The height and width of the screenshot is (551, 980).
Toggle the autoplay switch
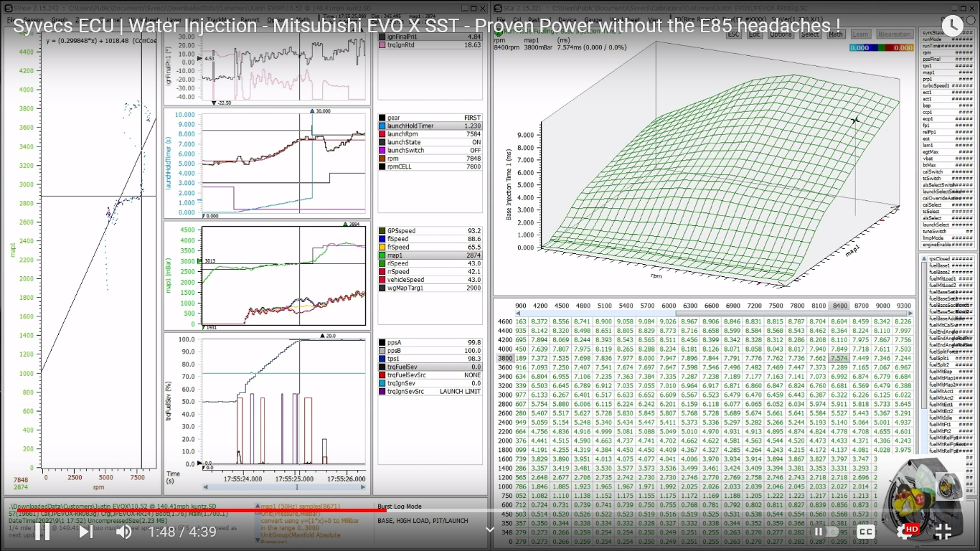coord(825,532)
